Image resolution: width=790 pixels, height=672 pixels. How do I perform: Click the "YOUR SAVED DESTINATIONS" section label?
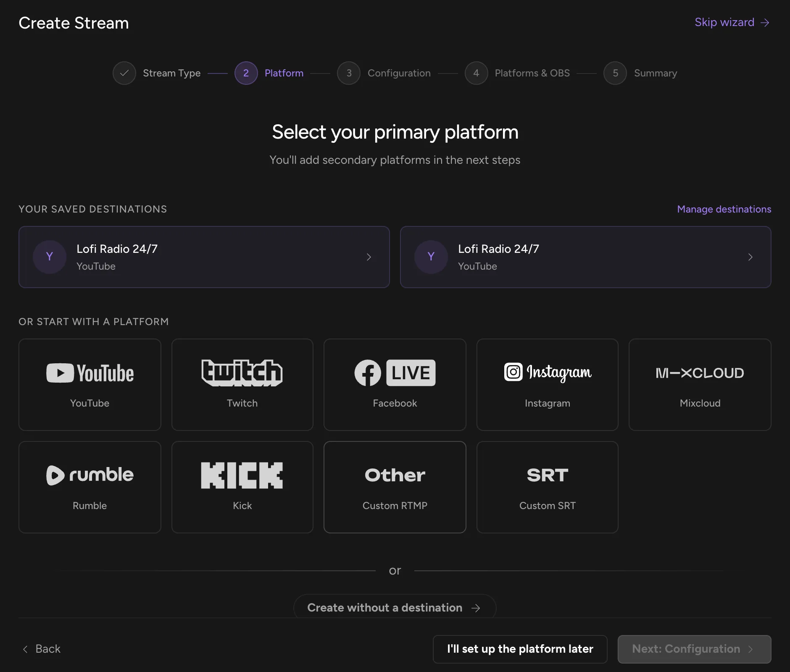coord(93,209)
